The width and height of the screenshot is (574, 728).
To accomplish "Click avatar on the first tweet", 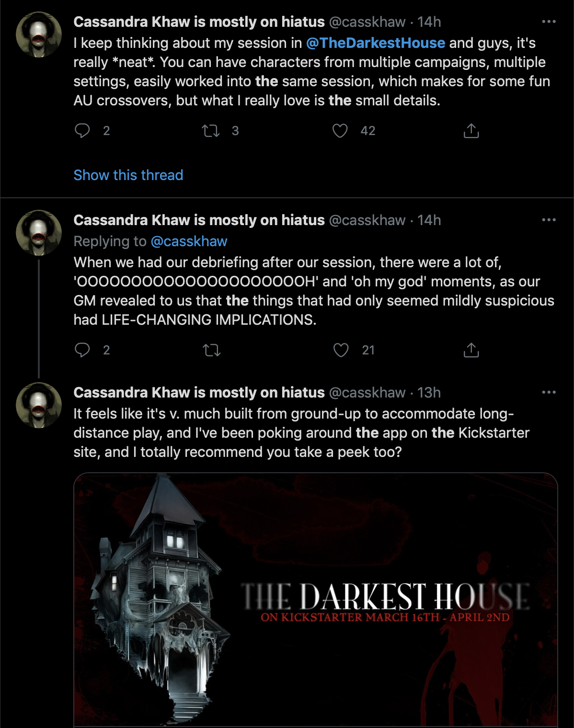I will (39, 34).
